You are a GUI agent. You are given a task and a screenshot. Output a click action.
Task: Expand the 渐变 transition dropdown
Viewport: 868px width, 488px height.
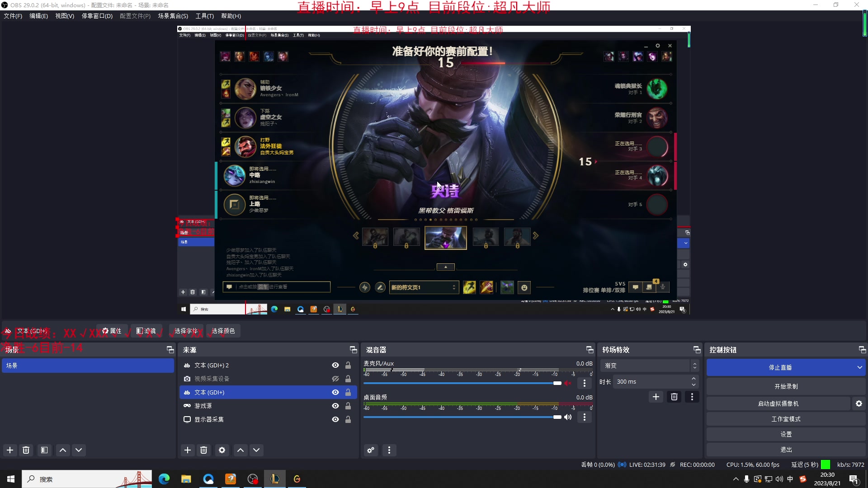tap(695, 366)
